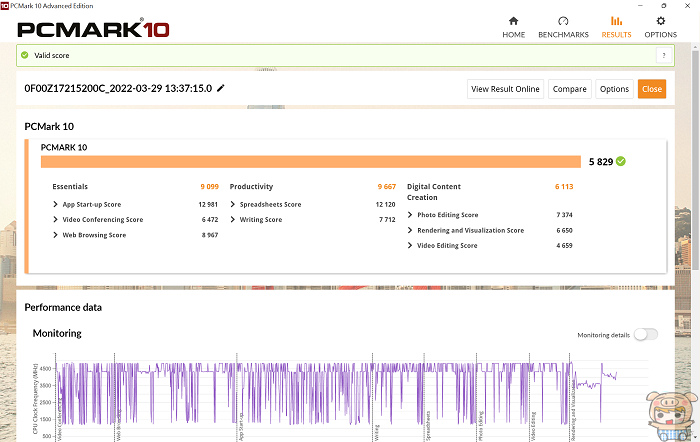Screen dimensions: 700x442
Task: Open the result Options button
Action: tap(614, 89)
